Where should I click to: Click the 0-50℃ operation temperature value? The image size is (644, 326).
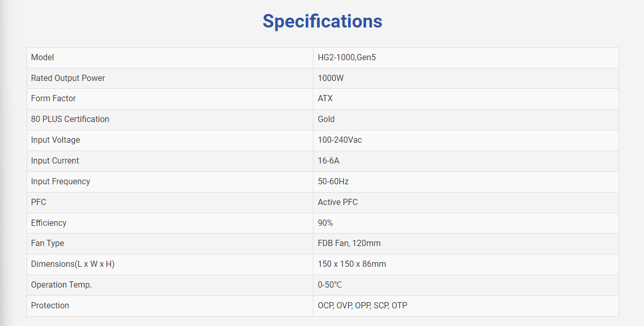(330, 284)
